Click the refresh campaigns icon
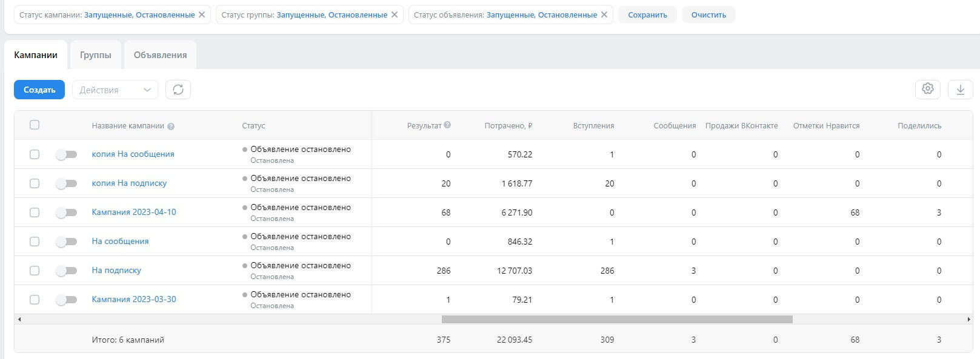Screen dimensions: 980x359 coord(178,90)
